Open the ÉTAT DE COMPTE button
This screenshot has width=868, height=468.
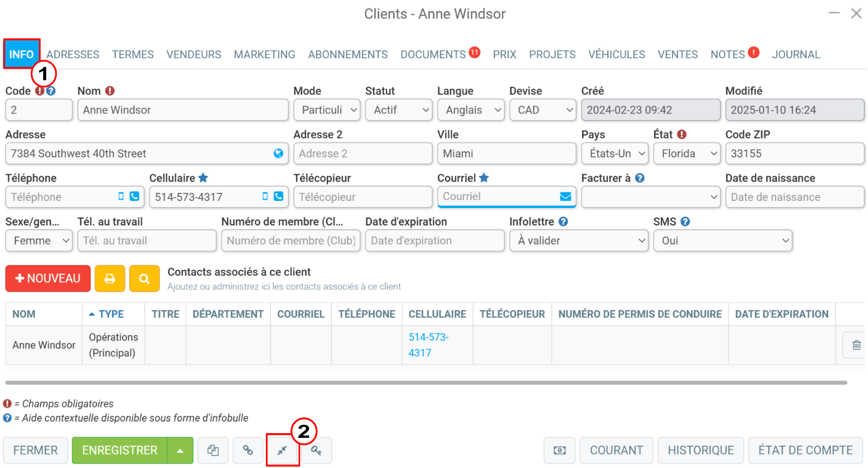click(805, 450)
